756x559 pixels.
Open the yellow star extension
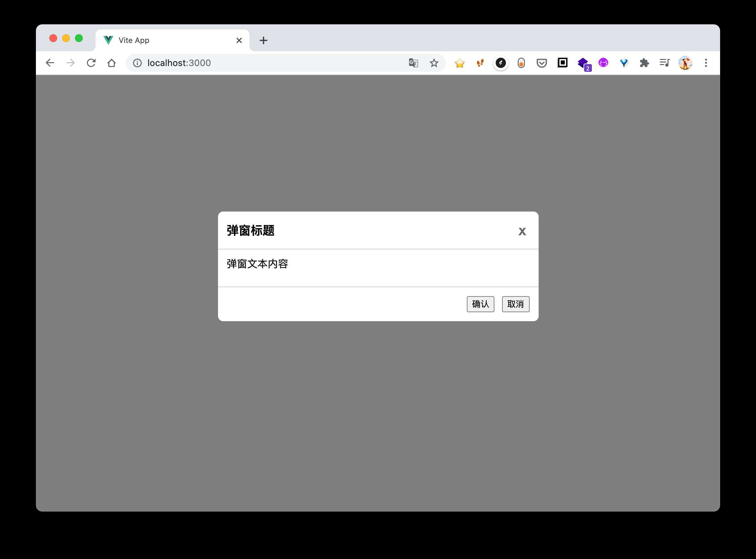[459, 63]
